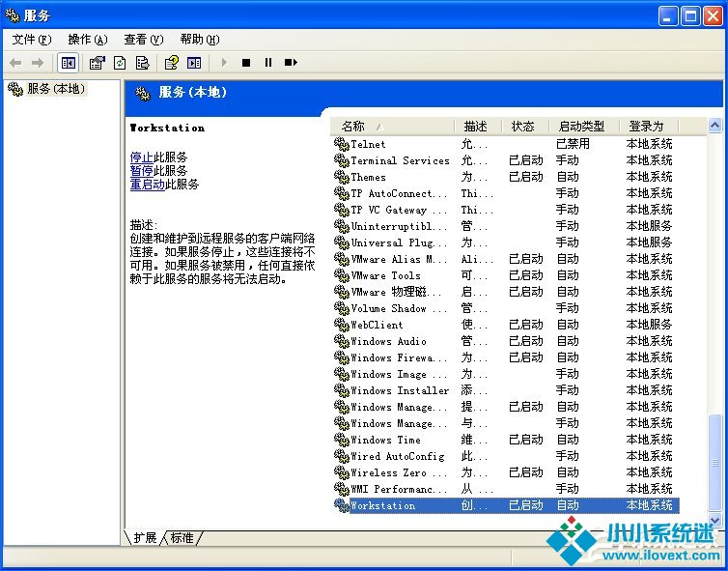Toggle the show/hide console tree icon
728x571 pixels.
point(69,63)
